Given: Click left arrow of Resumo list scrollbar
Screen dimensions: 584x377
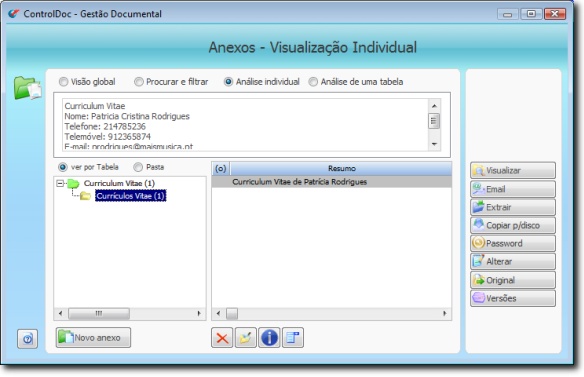Looking at the screenshot, I should (219, 313).
